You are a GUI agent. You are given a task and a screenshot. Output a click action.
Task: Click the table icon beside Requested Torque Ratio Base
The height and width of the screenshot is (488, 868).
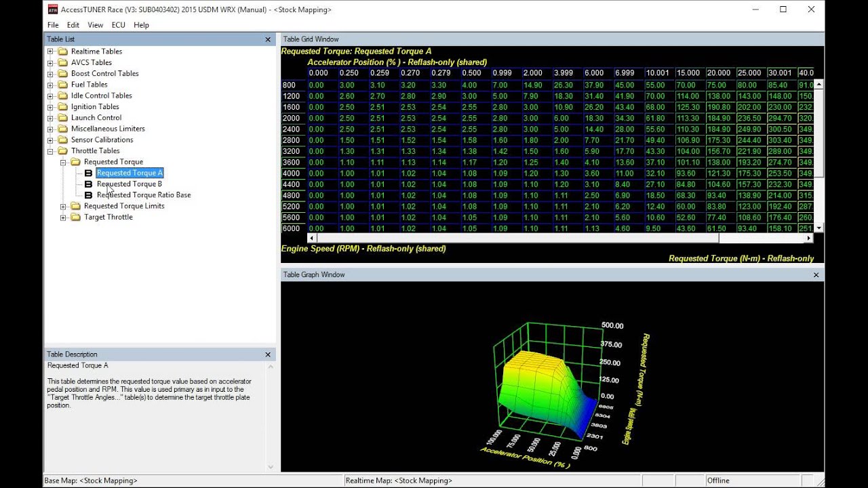[x=88, y=195]
